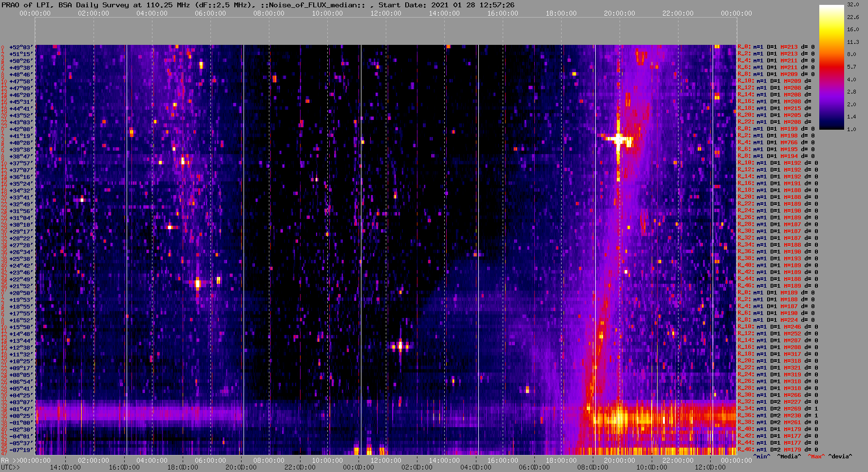Click the 2.8 value on the color scale
Viewport: 868px width, 472px height.
(851, 92)
